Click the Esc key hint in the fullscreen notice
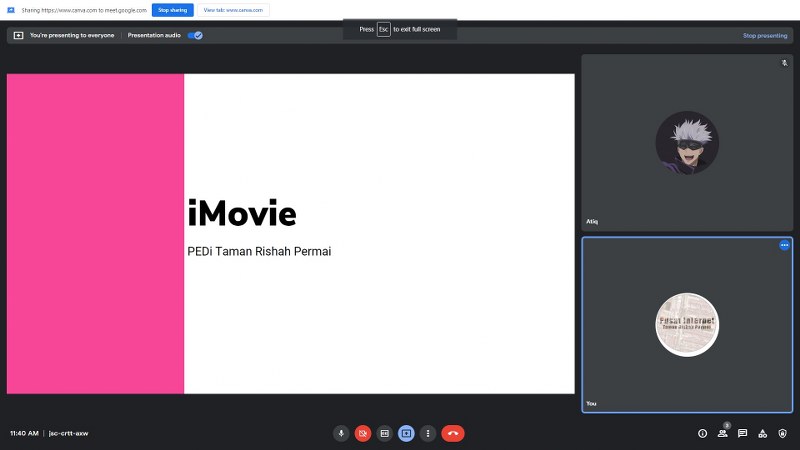The width and height of the screenshot is (800, 450). point(384,29)
